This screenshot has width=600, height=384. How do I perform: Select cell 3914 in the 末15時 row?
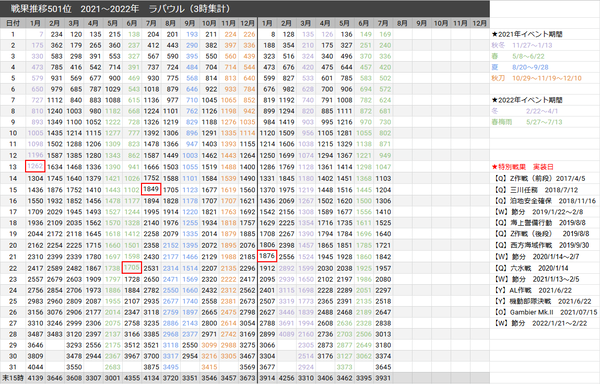coord(267,378)
